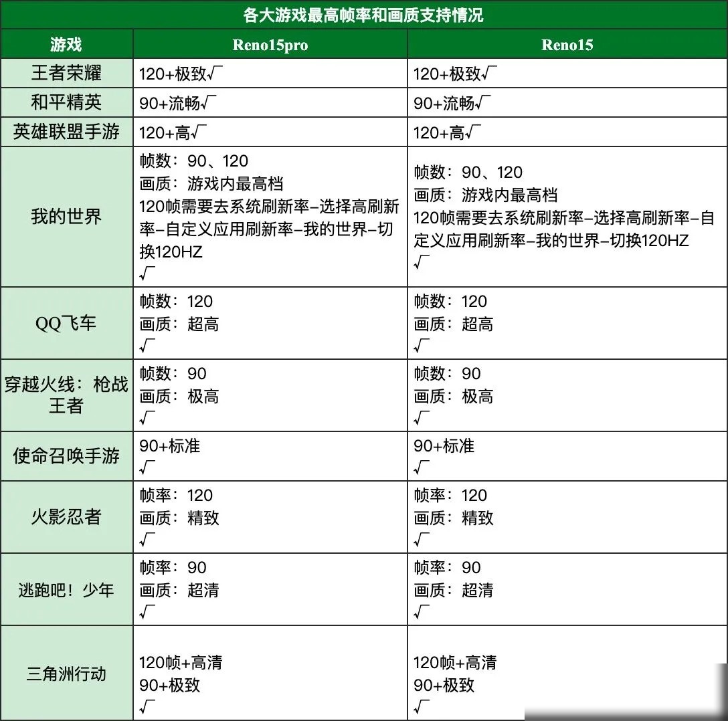Click the check mark in Reno15pro 使命召唤手游 cell
Screen dimensions: 728x721
[147, 468]
